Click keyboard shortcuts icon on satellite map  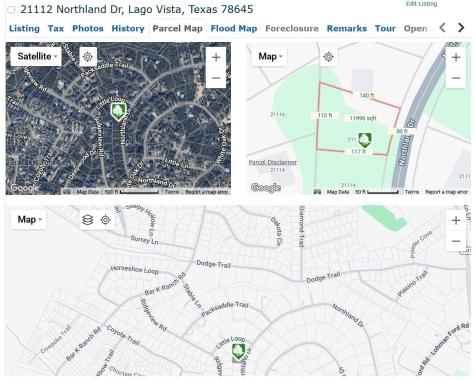pyautogui.click(x=67, y=192)
